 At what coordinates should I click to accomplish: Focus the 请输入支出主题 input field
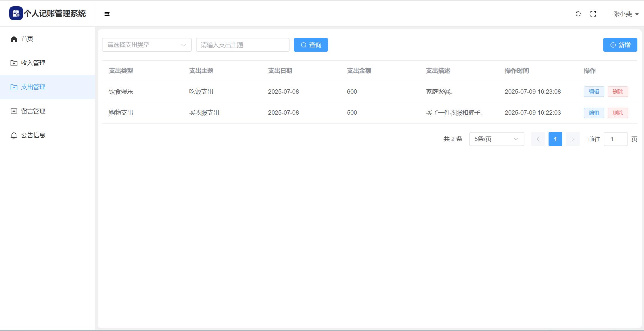[x=242, y=45]
